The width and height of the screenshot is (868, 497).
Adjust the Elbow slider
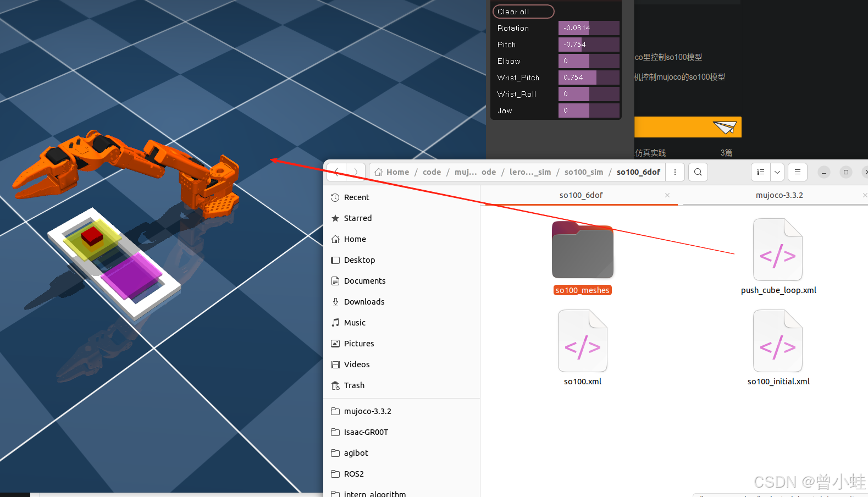pos(589,61)
